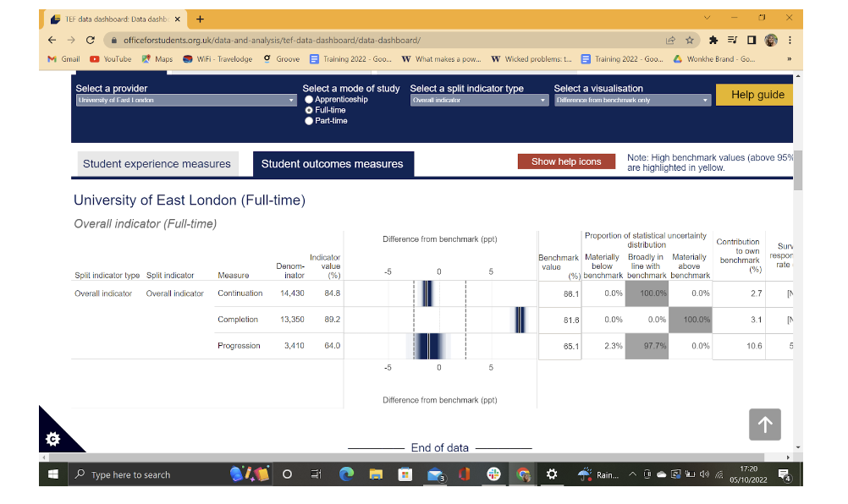The height and width of the screenshot is (504, 848).
Task: Click the Progression 97.7% broadly in line cell
Action: [x=647, y=346]
